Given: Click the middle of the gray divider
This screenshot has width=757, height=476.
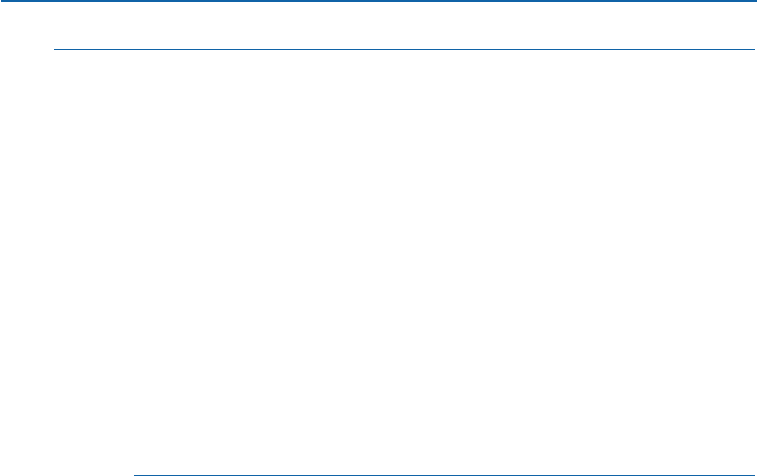Looking at the screenshot, I should (404, 49).
